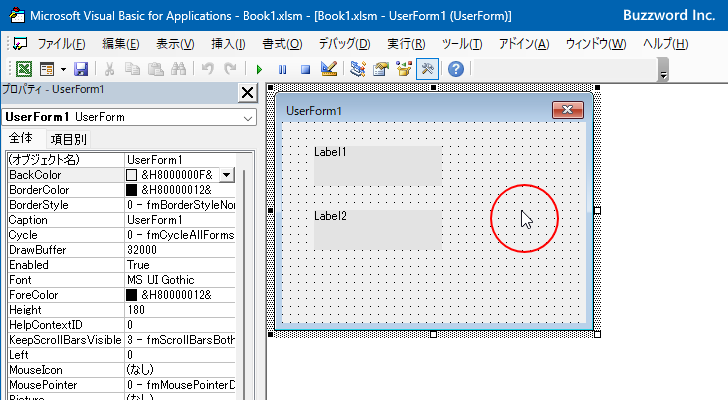The width and height of the screenshot is (728, 400).
Task: Select the DrawBuffer value 32000
Action: [x=180, y=250]
